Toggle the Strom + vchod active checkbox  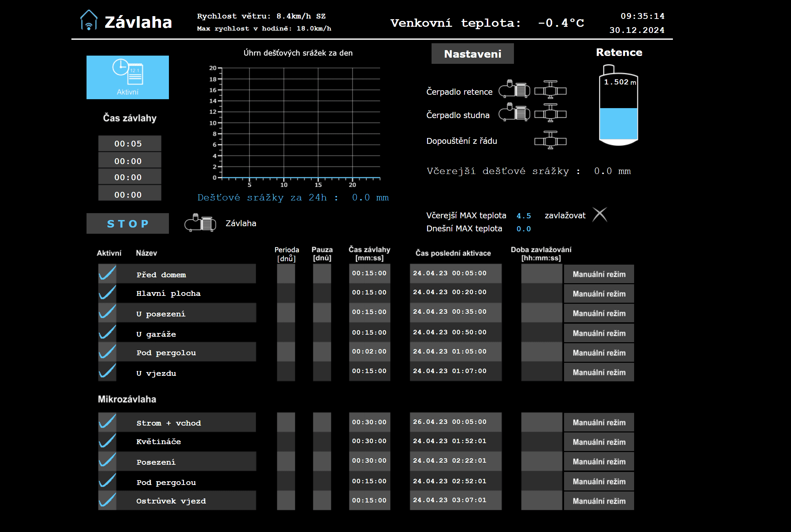(x=107, y=422)
